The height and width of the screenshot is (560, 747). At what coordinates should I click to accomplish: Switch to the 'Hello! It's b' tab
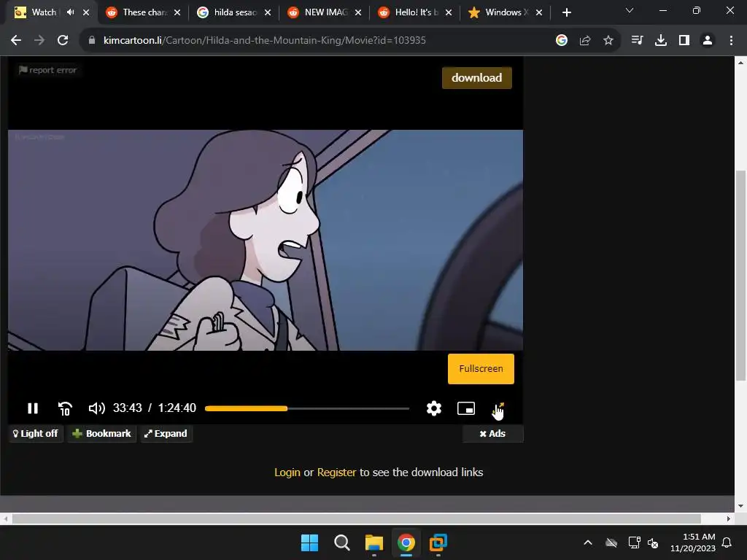click(414, 12)
